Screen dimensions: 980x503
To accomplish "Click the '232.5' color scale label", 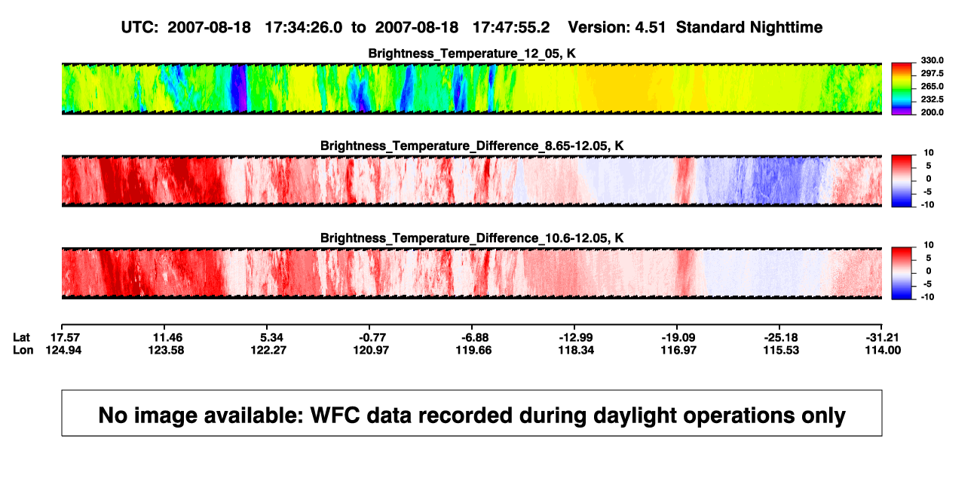I will coord(932,100).
